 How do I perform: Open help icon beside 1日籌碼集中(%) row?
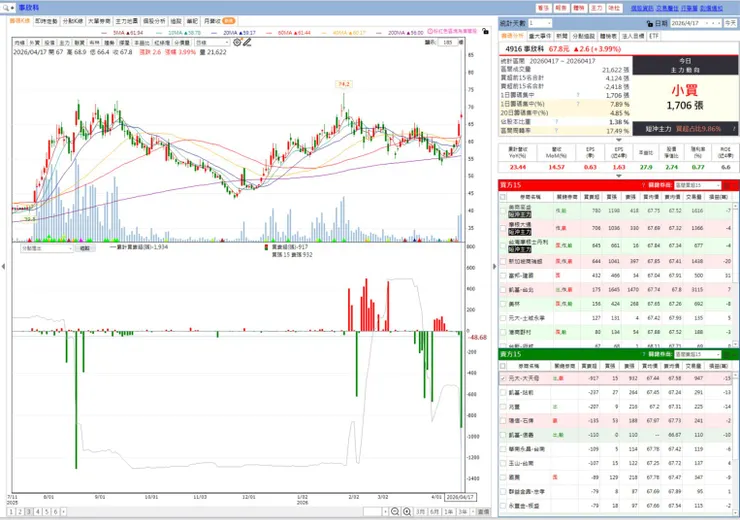(x=578, y=104)
